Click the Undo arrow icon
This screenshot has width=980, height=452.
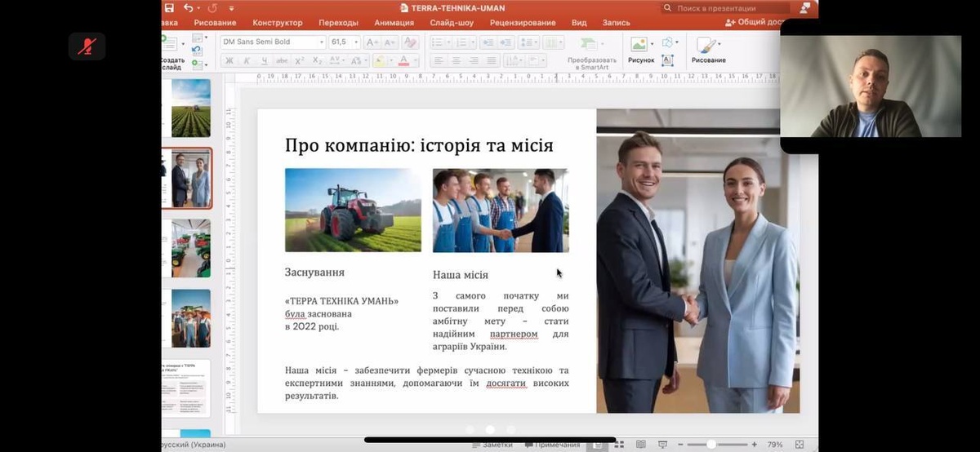coord(188,7)
